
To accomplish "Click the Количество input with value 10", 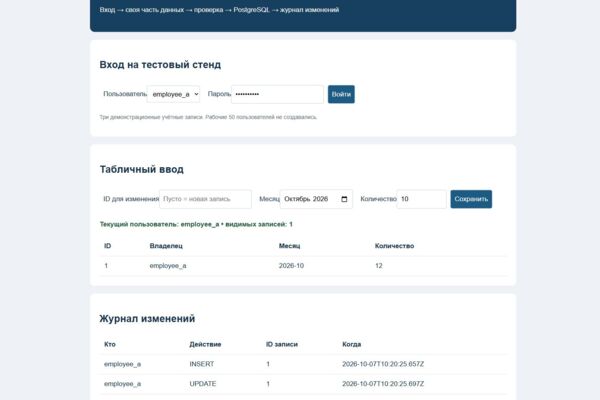I will tap(421, 199).
